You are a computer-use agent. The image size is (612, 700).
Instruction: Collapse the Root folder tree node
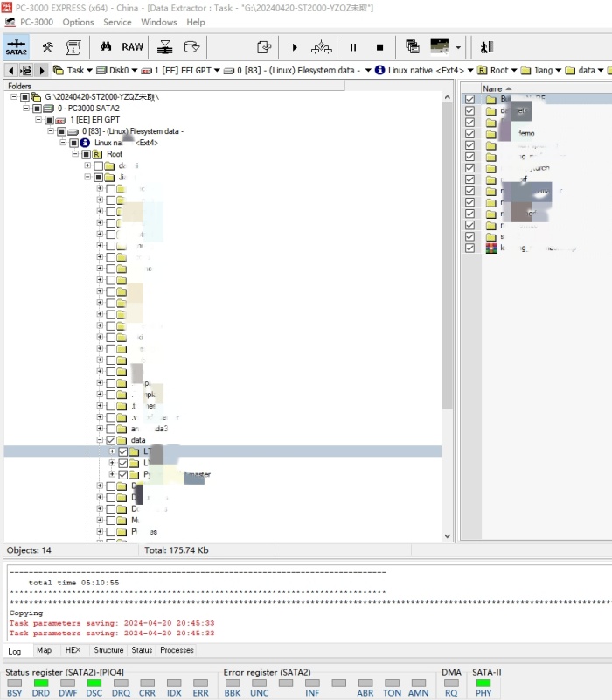click(75, 154)
